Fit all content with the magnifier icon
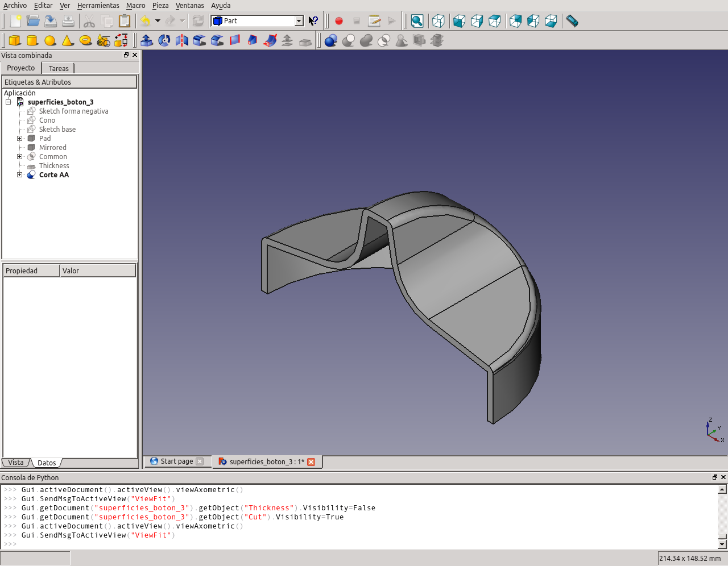The width and height of the screenshot is (728, 566). coord(417,21)
